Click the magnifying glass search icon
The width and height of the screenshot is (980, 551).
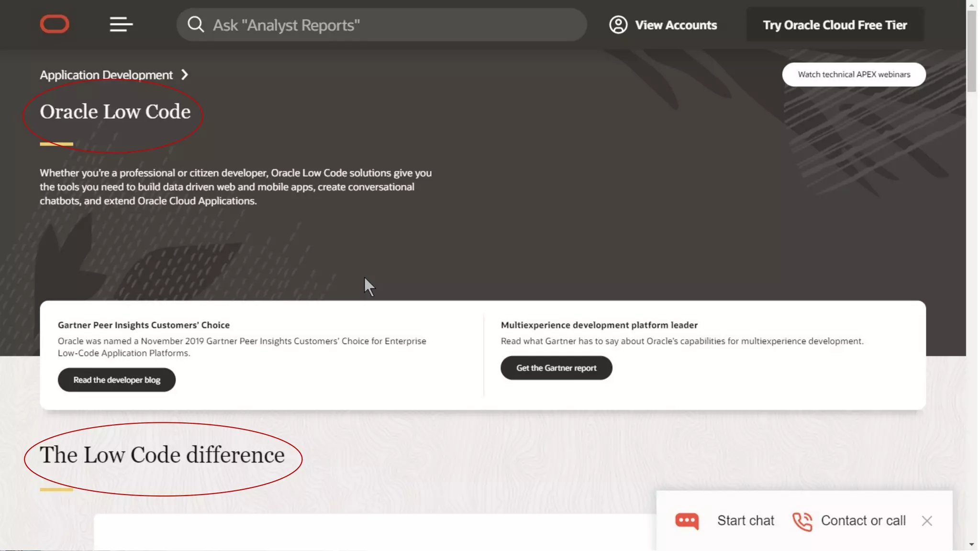click(195, 24)
